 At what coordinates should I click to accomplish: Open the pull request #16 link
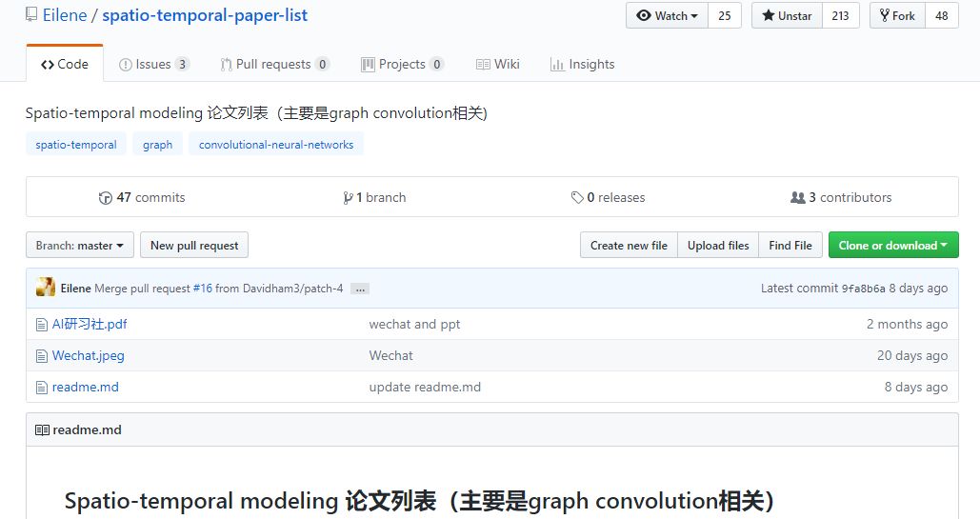click(x=203, y=289)
